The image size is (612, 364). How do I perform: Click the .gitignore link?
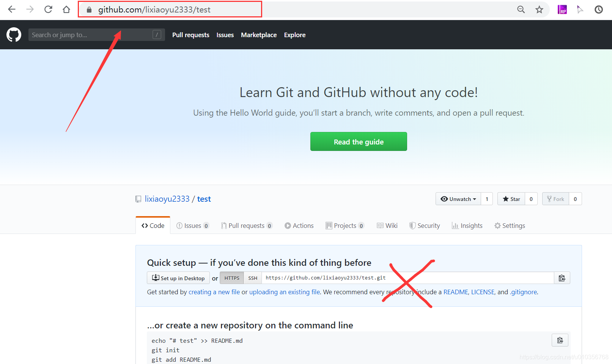tap(523, 292)
